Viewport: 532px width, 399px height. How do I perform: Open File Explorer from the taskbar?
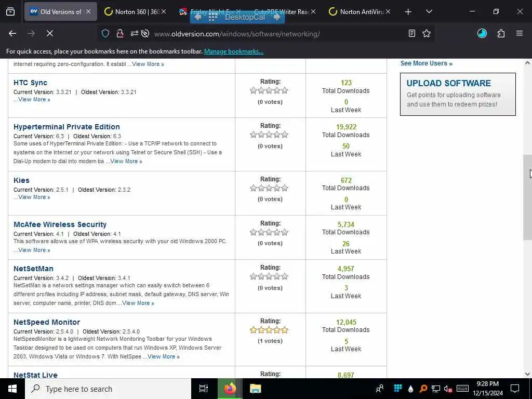click(x=255, y=389)
